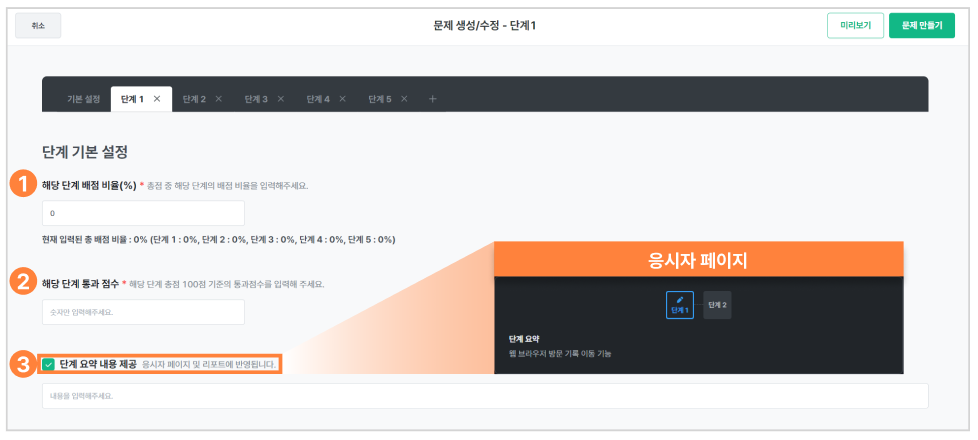Close the 단계 1 tab with X
Image resolution: width=978 pixels, height=440 pixels.
point(157,99)
